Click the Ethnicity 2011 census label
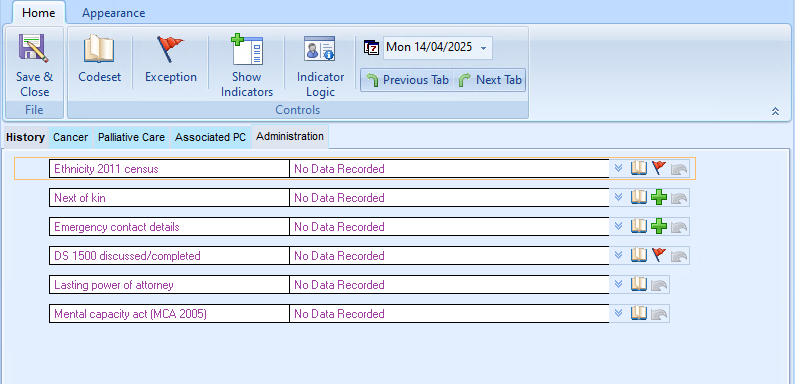Image resolution: width=795 pixels, height=384 pixels. [x=169, y=169]
